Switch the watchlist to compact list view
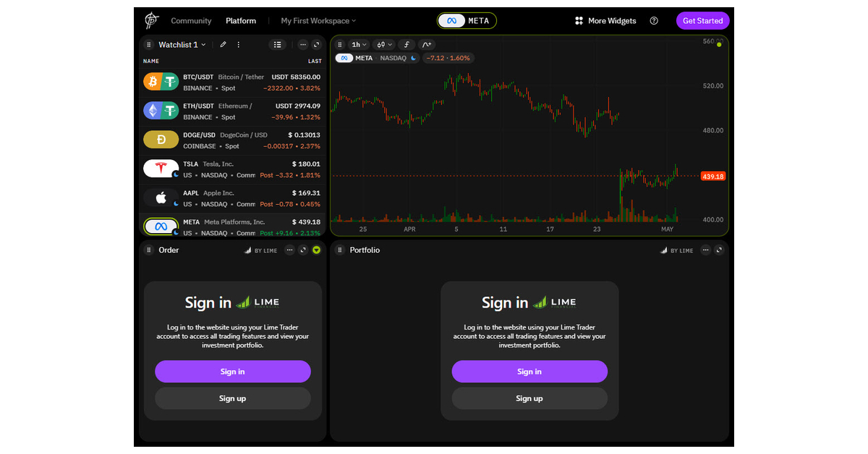 (x=278, y=44)
